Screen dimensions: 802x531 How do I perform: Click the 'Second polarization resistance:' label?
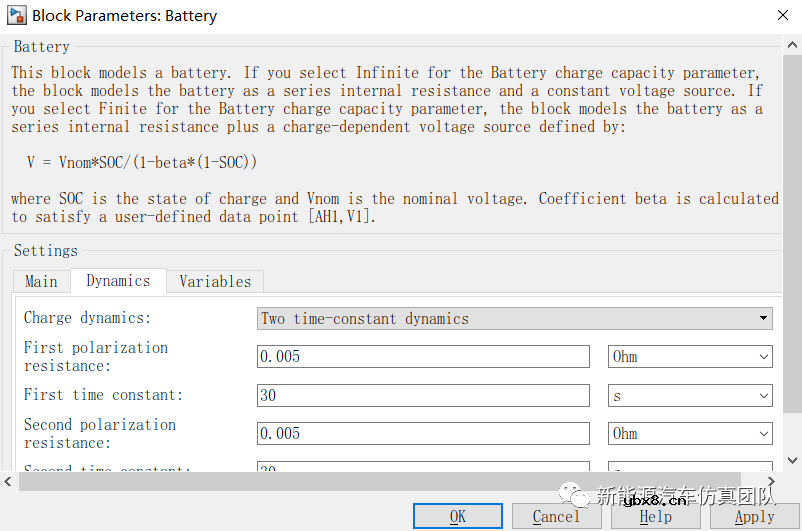[100, 433]
